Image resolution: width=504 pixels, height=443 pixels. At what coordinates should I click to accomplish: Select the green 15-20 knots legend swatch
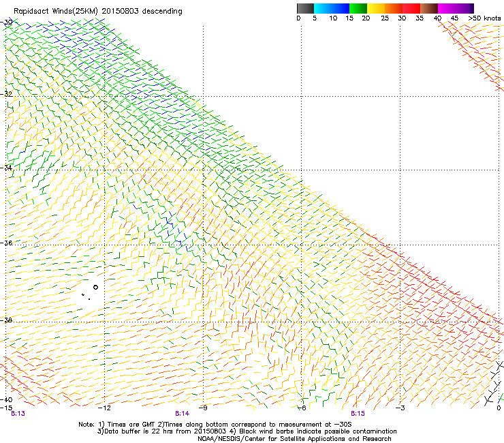click(x=358, y=8)
